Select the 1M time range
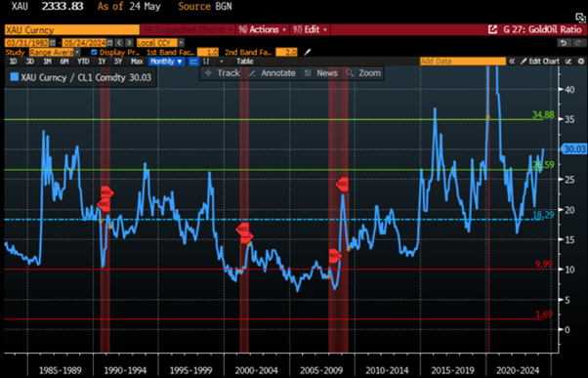 point(47,62)
